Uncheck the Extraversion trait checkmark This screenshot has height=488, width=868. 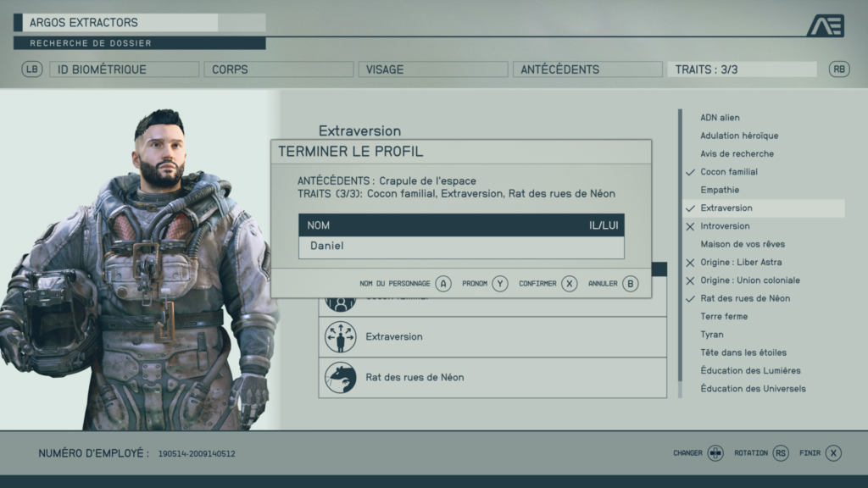pyautogui.click(x=690, y=208)
